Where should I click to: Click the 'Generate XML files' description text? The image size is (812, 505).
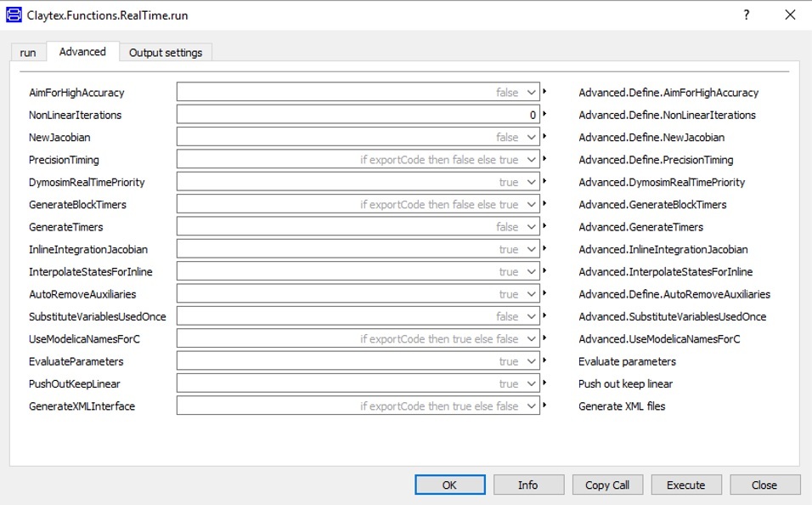[x=622, y=406]
